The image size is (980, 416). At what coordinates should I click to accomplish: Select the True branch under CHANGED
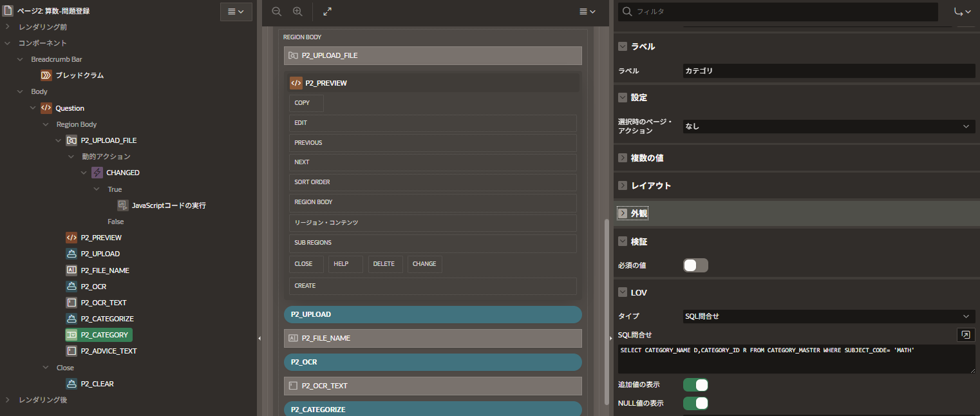click(115, 189)
